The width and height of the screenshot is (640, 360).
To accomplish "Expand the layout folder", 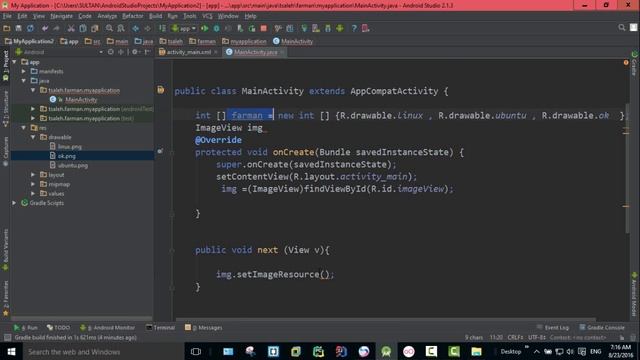I will [x=33, y=175].
